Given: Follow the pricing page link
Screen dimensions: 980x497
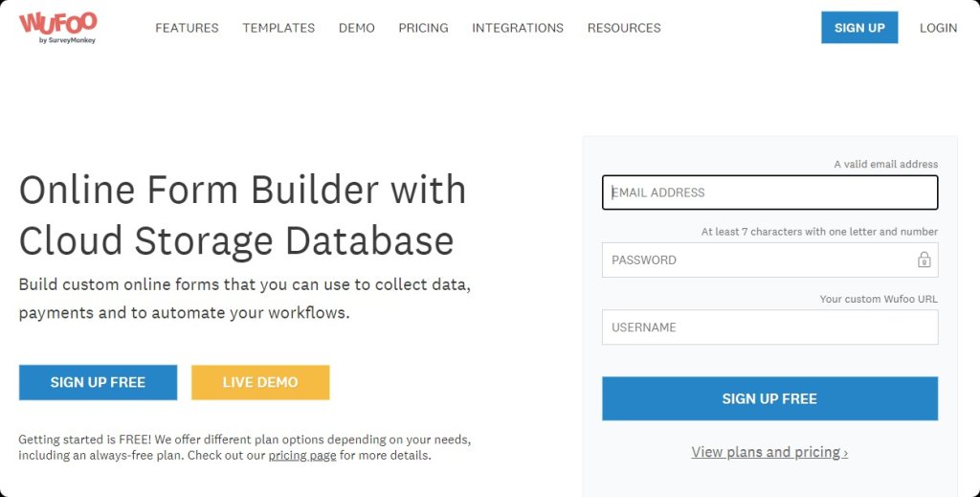Looking at the screenshot, I should (x=302, y=456).
